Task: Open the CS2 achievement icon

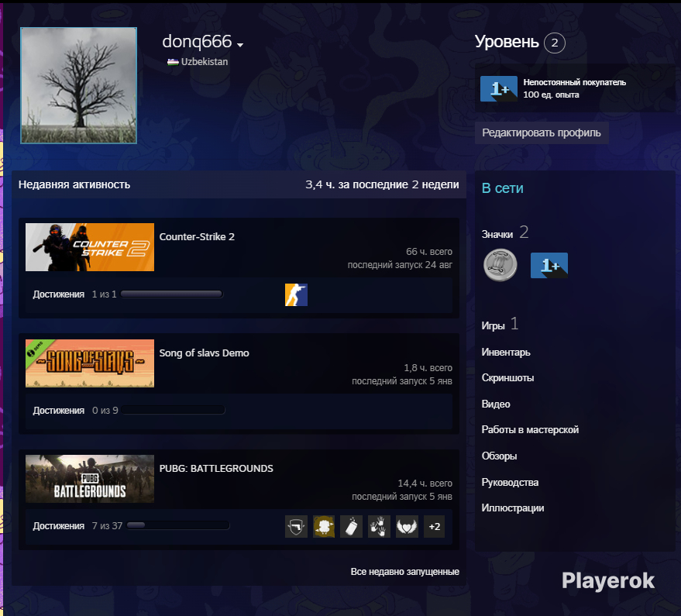Action: tap(296, 294)
